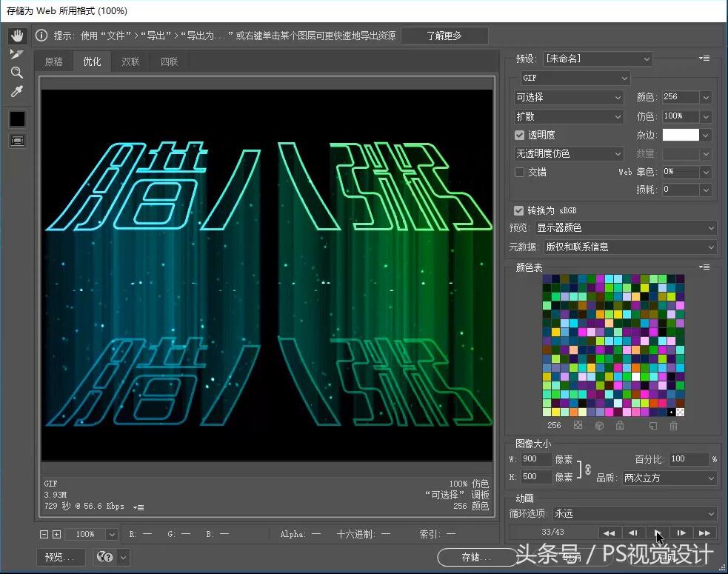Viewport: 728px width, 574px height.
Task: Switch to the 四联 tab
Action: pyautogui.click(x=168, y=61)
